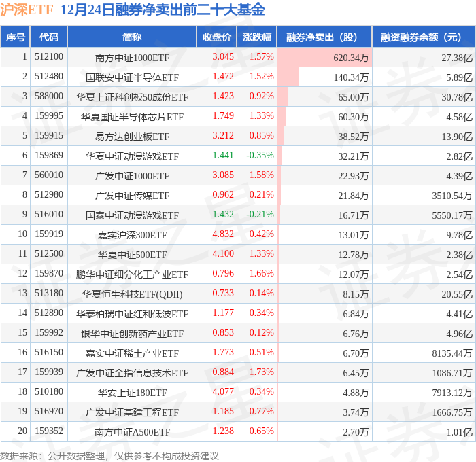Select code 510180
This screenshot has width=476, height=462.
[x=48, y=392]
